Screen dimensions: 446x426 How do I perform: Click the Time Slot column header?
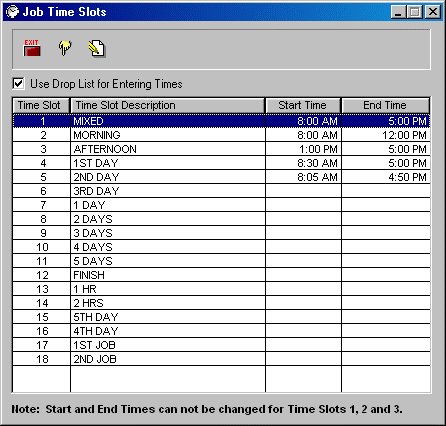pyautogui.click(x=41, y=106)
